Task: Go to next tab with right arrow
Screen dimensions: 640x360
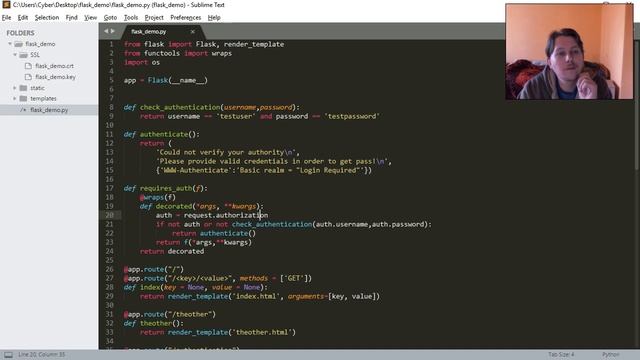Action: click(113, 31)
